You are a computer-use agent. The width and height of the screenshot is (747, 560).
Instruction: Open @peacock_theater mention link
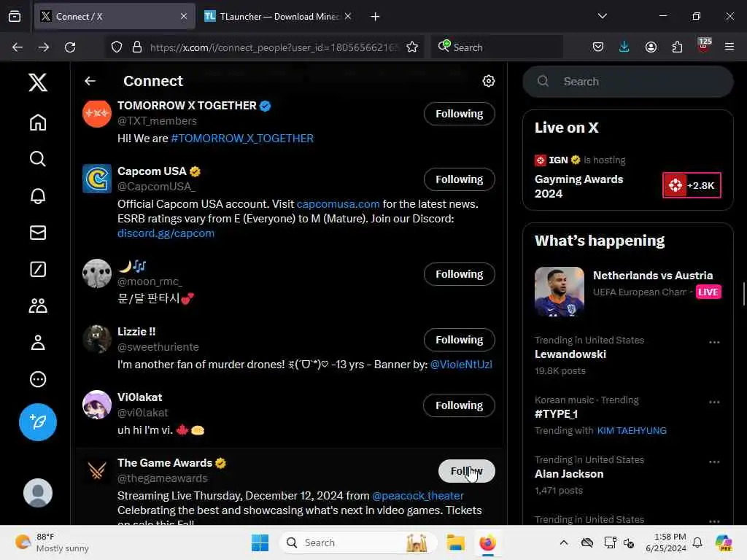(417, 496)
